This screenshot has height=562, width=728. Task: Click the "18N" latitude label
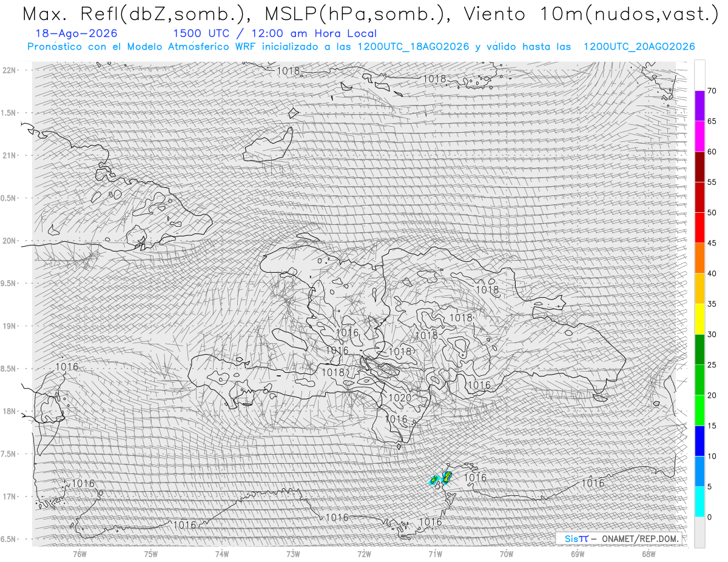point(10,411)
